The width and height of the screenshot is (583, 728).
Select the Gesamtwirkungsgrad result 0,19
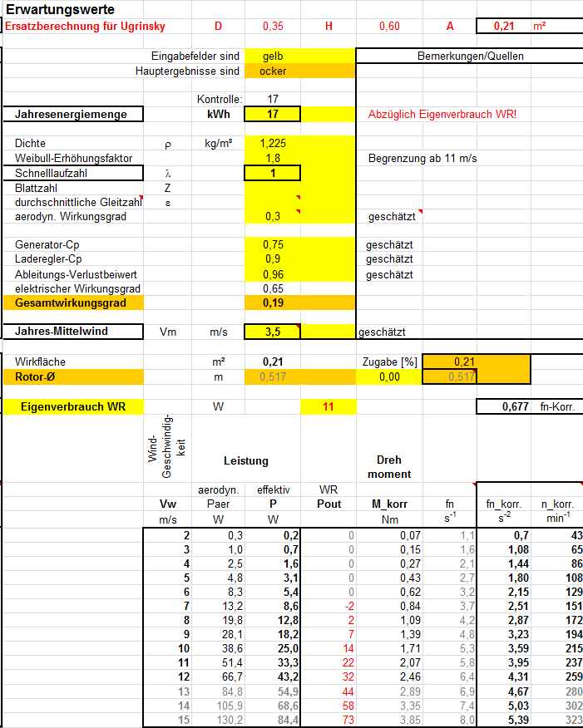pos(273,303)
